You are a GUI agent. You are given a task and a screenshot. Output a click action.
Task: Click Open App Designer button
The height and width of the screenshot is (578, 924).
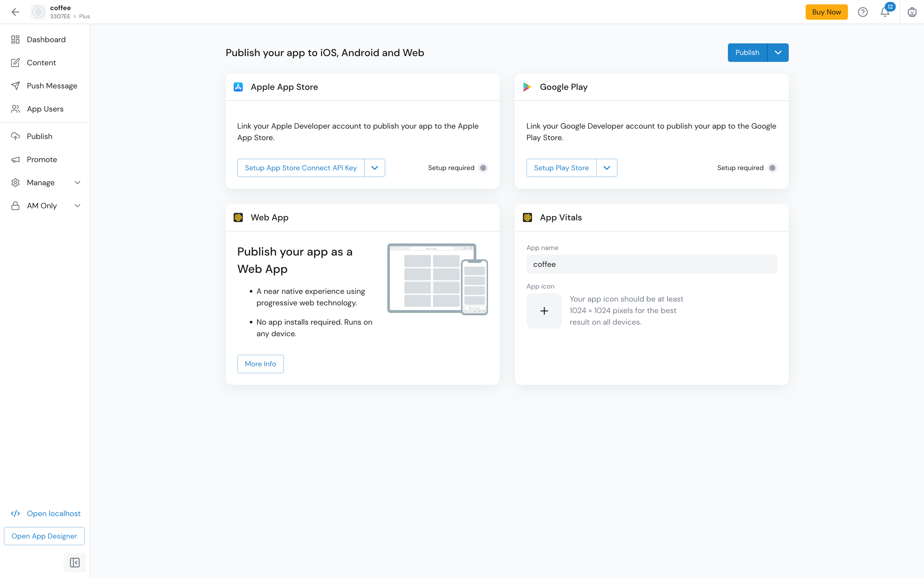(x=44, y=536)
